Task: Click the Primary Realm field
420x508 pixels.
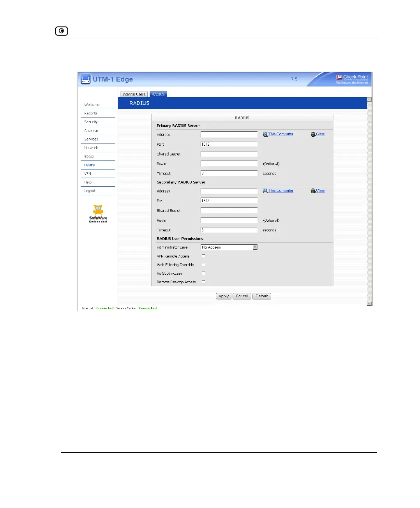Action: (229, 164)
